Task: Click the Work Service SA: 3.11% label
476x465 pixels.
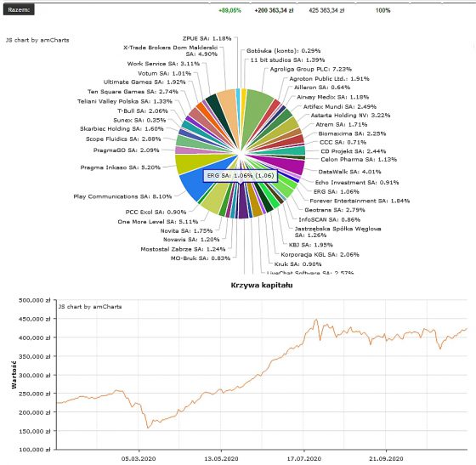Action: coord(163,64)
